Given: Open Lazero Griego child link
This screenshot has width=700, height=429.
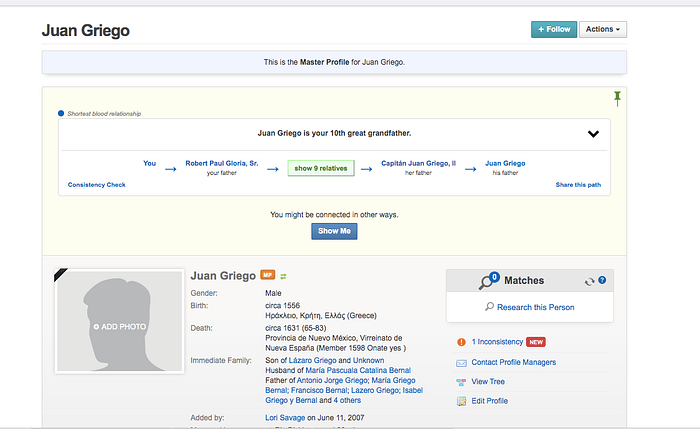Looking at the screenshot, I should click(x=375, y=391).
